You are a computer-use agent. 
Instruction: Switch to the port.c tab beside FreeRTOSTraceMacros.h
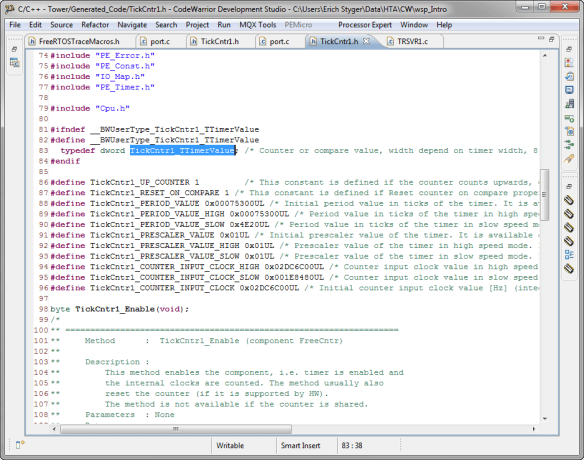click(160, 41)
